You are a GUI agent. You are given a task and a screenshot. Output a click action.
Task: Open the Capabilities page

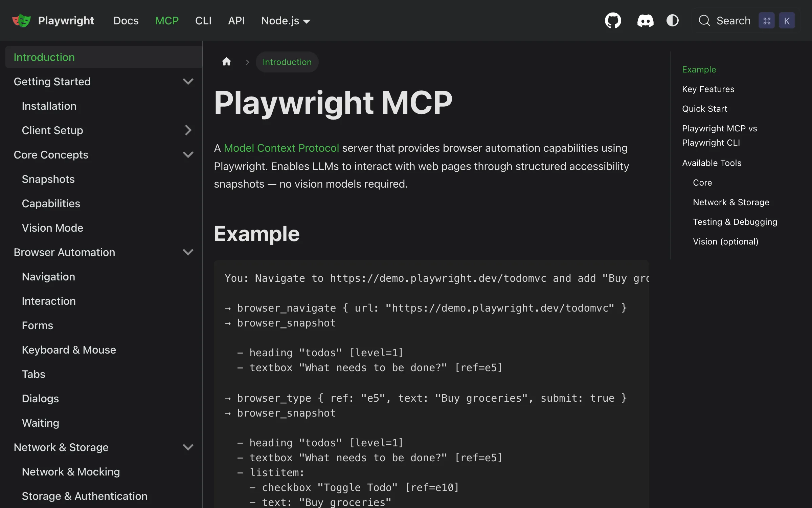(51, 204)
